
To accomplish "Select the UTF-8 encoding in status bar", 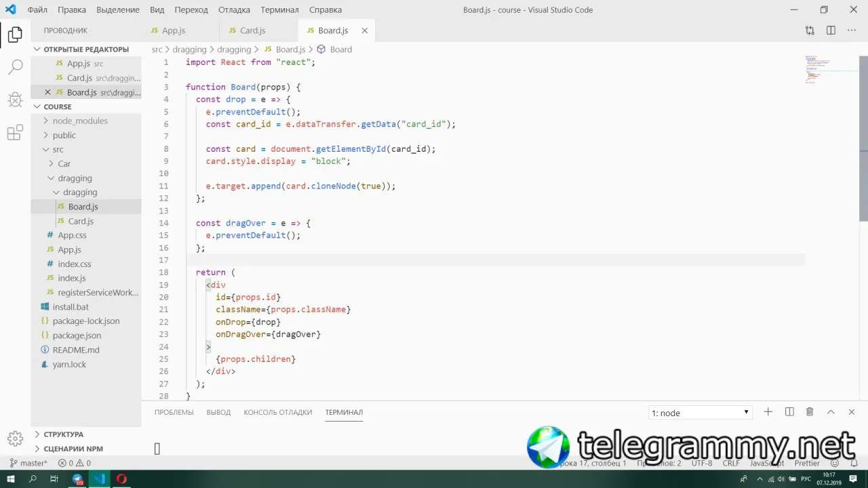I will pos(702,464).
